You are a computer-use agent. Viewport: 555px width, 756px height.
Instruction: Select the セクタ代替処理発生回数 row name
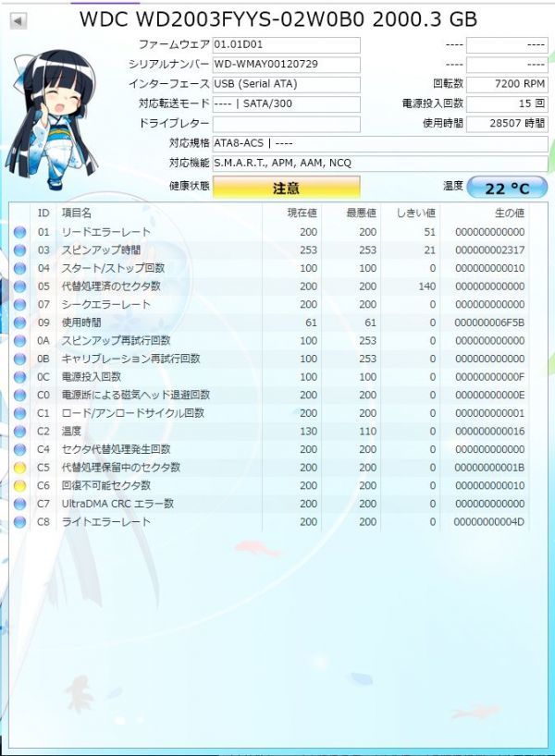[x=116, y=449]
